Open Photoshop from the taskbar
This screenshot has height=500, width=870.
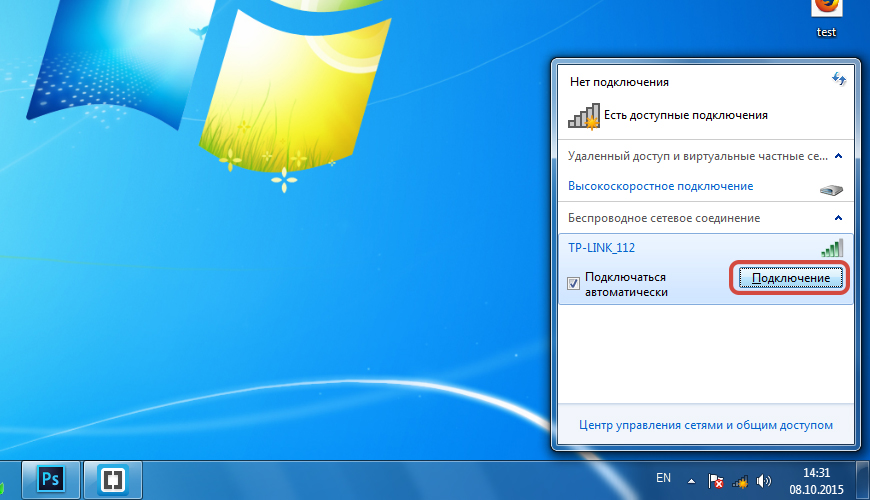pos(50,479)
